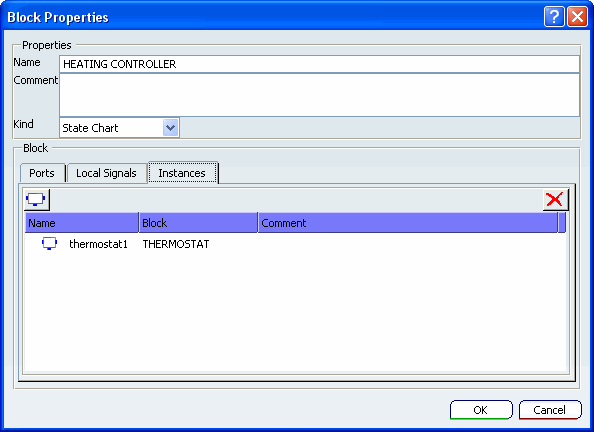This screenshot has height=432, width=594.
Task: Click the THERMOSTAT block cell
Action: 176,244
